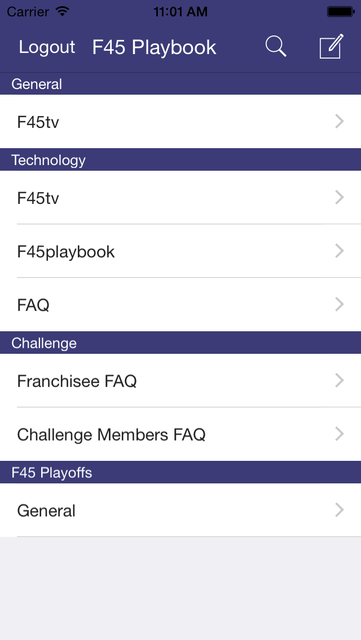Screen dimensions: 361x640
Task: Open the search magnifier icon
Action: coord(276,47)
